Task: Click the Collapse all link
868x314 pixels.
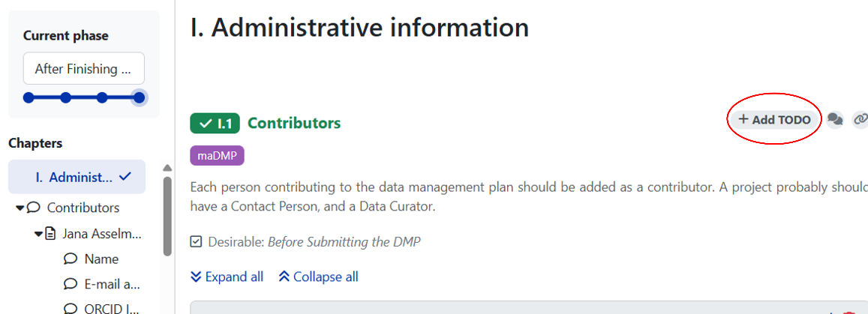Action: point(318,277)
